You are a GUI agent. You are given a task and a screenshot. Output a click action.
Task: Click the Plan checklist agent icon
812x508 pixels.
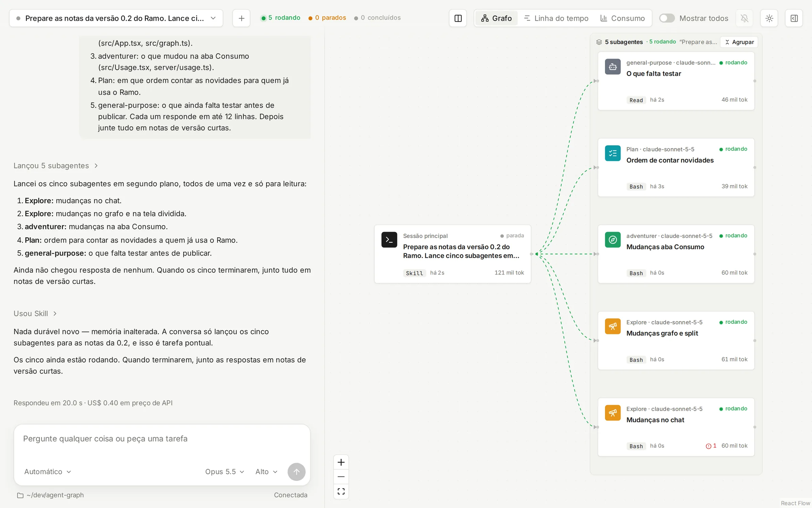click(613, 153)
